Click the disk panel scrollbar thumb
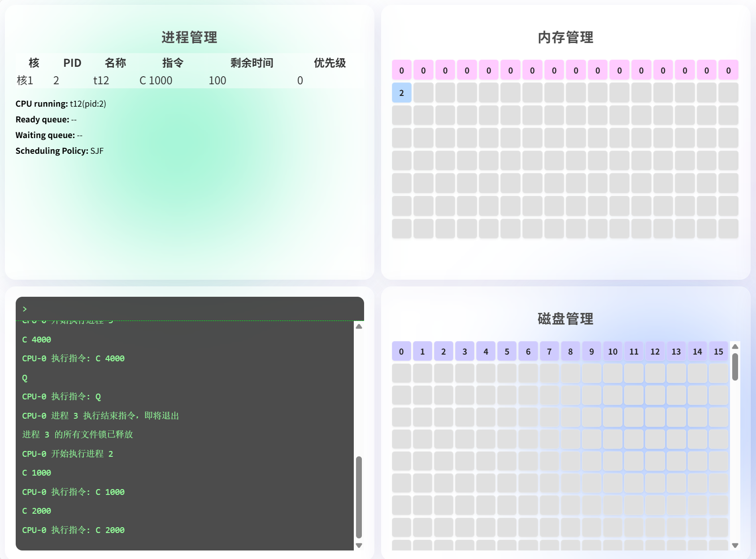Screen dimensions: 756x559 [x=735, y=367]
